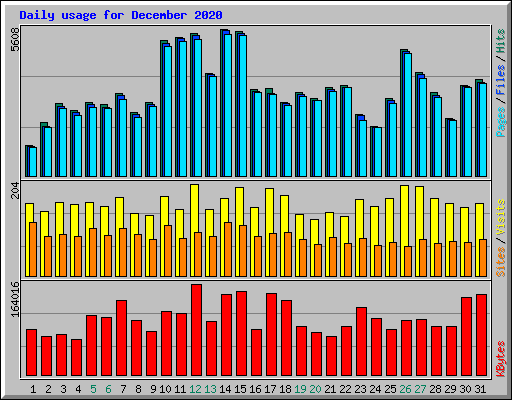Click day 31 label on the x-axis

pos(480,389)
